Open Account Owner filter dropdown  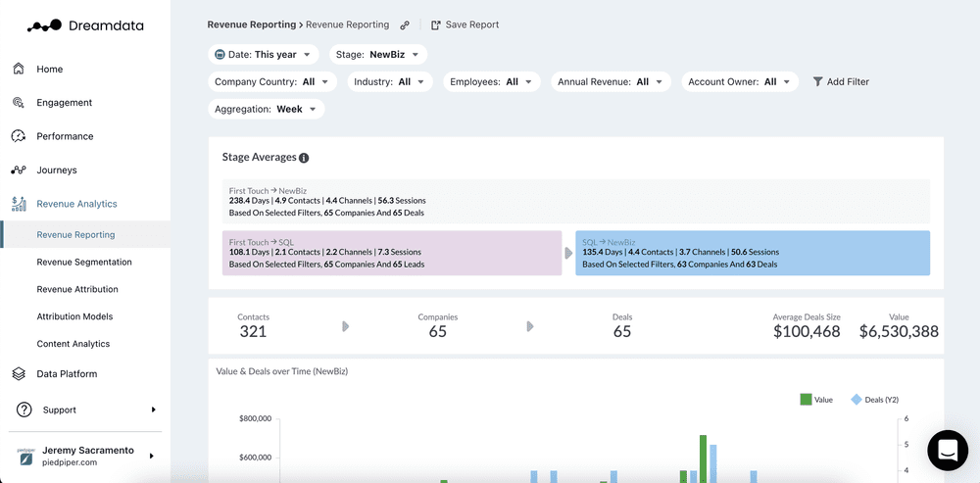pos(739,82)
